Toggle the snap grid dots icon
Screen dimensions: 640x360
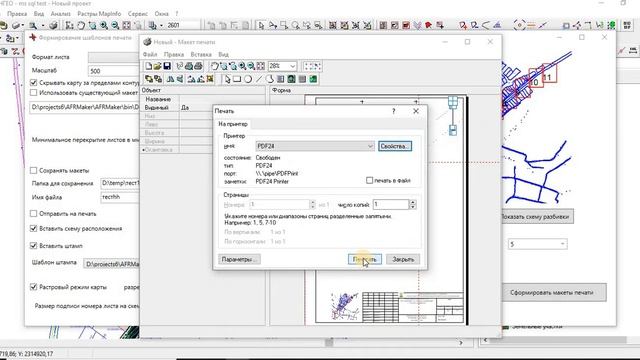pyautogui.click(x=309, y=66)
